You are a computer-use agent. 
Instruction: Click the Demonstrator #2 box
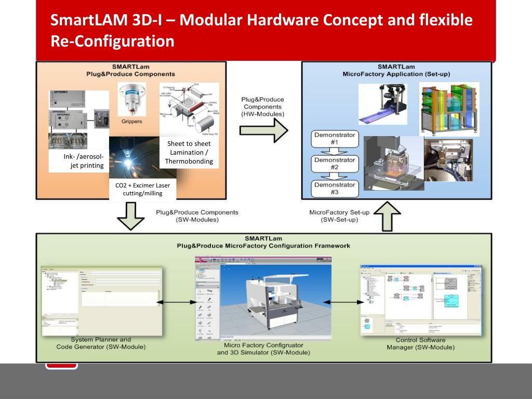[335, 164]
